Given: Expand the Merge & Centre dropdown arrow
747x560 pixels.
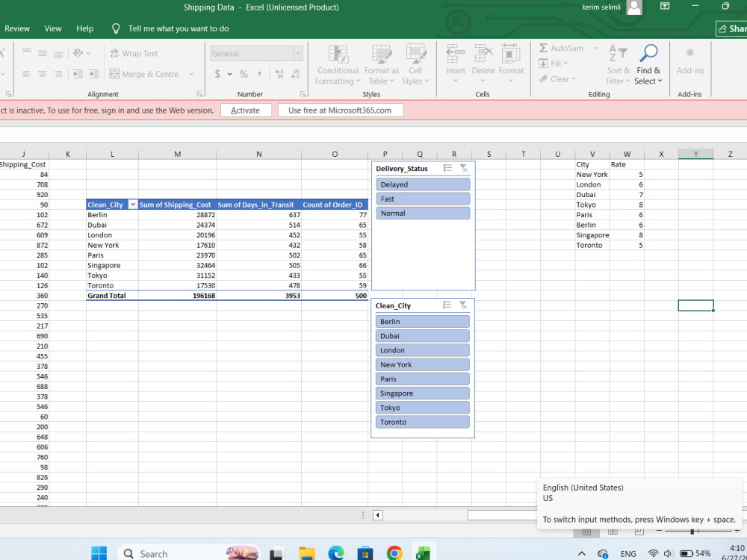Looking at the screenshot, I should pos(191,74).
